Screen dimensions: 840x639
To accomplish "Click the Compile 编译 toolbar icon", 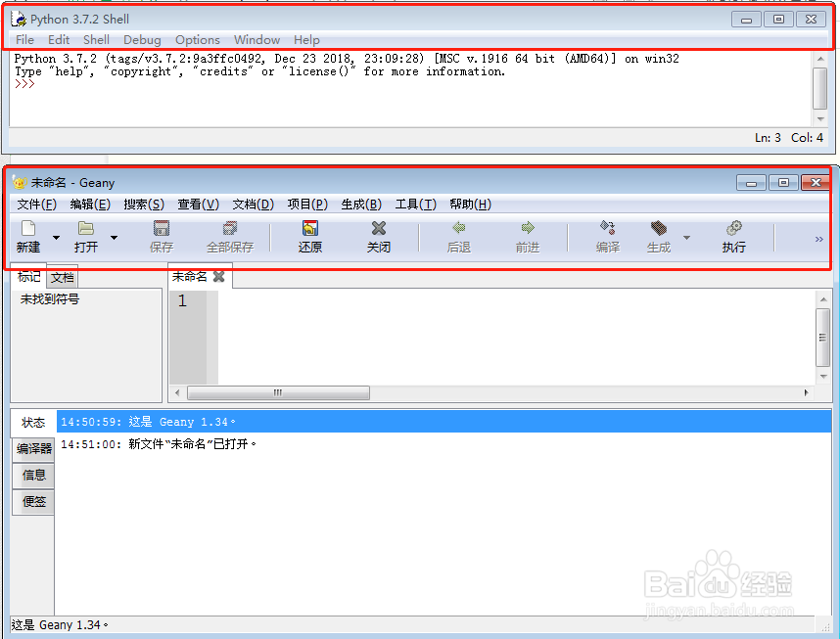I will point(608,228).
